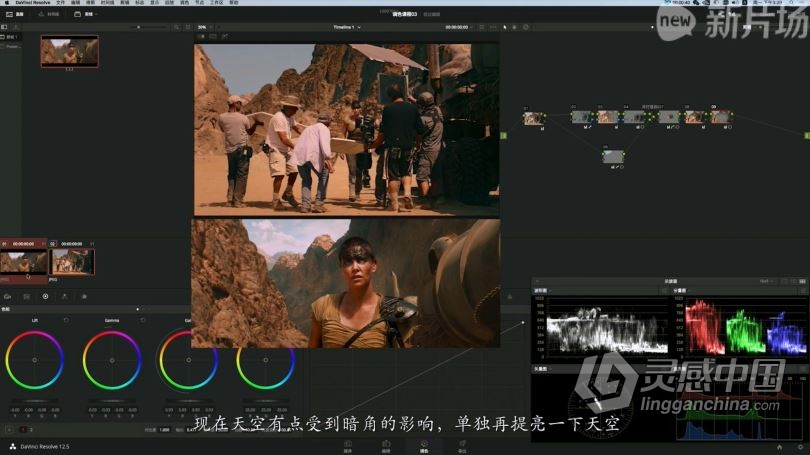
Task: Click the Lift master wheel slider
Action: 35,401
